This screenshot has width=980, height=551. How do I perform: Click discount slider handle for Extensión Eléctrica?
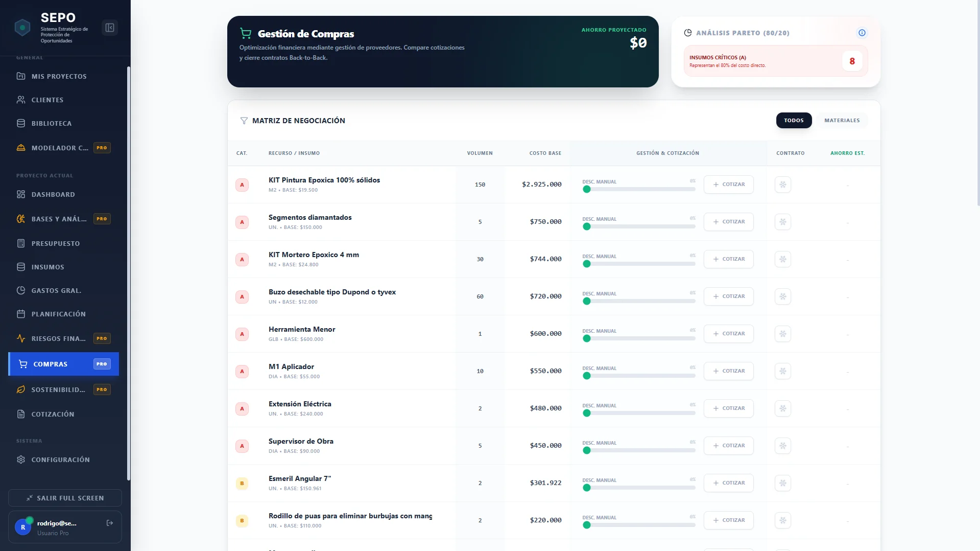587,413
